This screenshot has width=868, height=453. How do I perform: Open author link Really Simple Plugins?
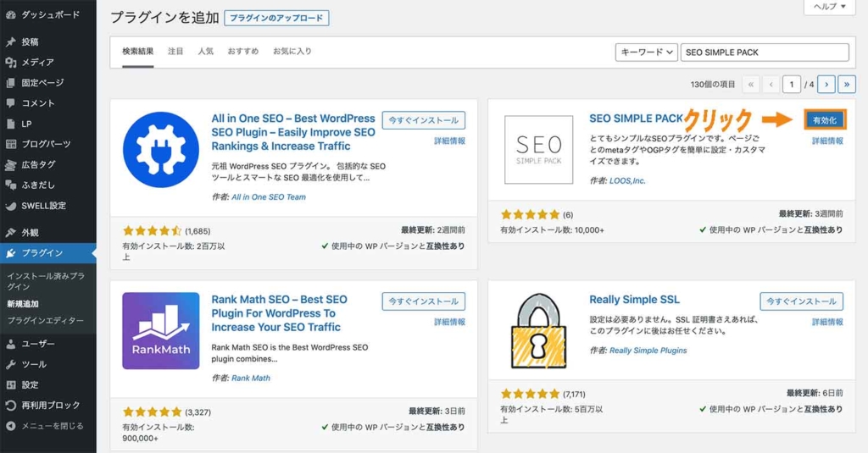pos(648,351)
